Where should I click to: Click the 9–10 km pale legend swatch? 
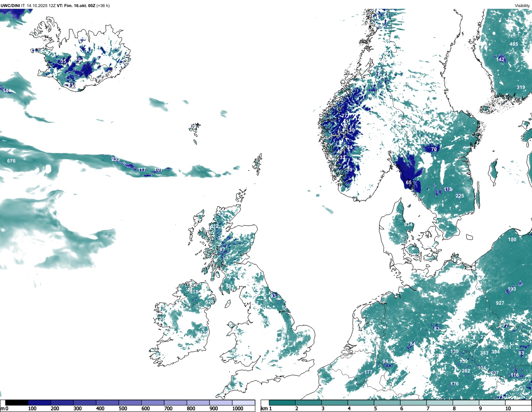point(493,402)
